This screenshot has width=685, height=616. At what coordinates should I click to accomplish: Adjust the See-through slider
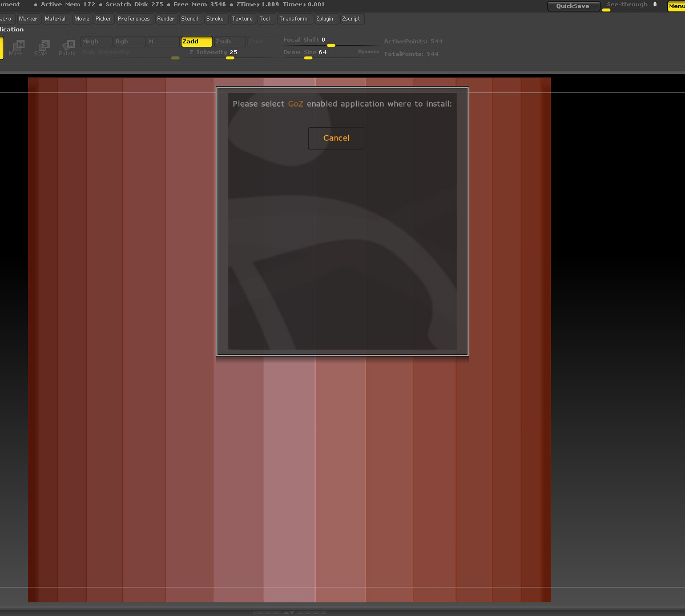tap(632, 6)
